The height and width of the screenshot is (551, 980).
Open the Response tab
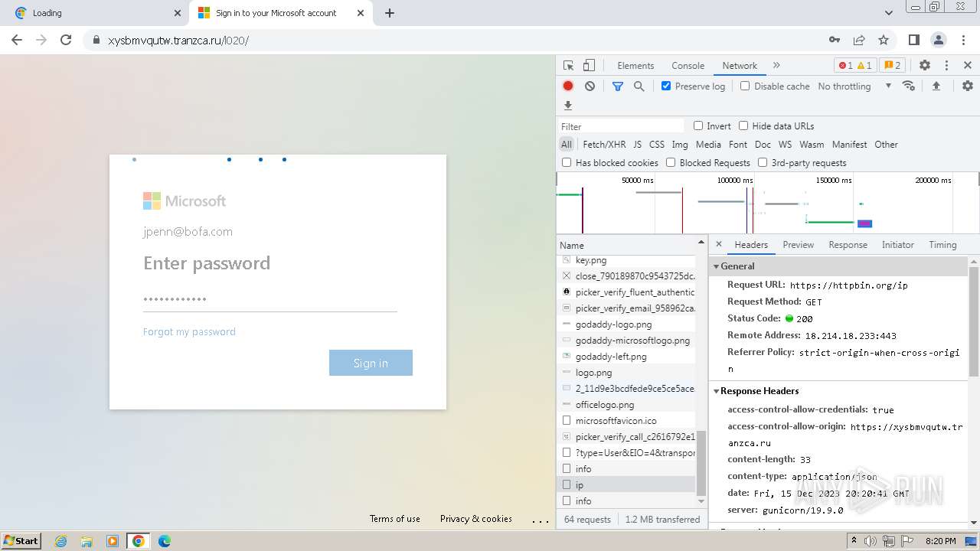tap(848, 245)
